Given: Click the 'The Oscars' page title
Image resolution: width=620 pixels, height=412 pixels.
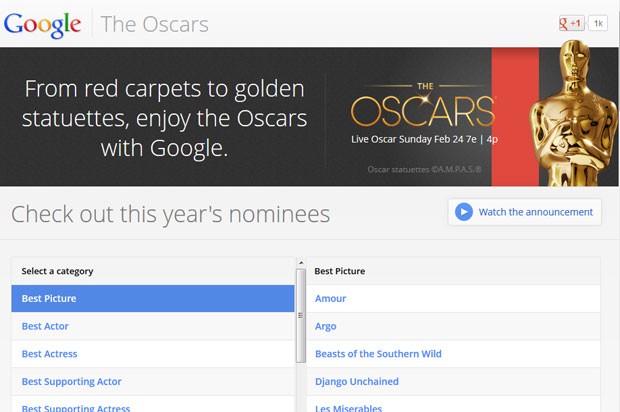Looking at the screenshot, I should tap(155, 25).
